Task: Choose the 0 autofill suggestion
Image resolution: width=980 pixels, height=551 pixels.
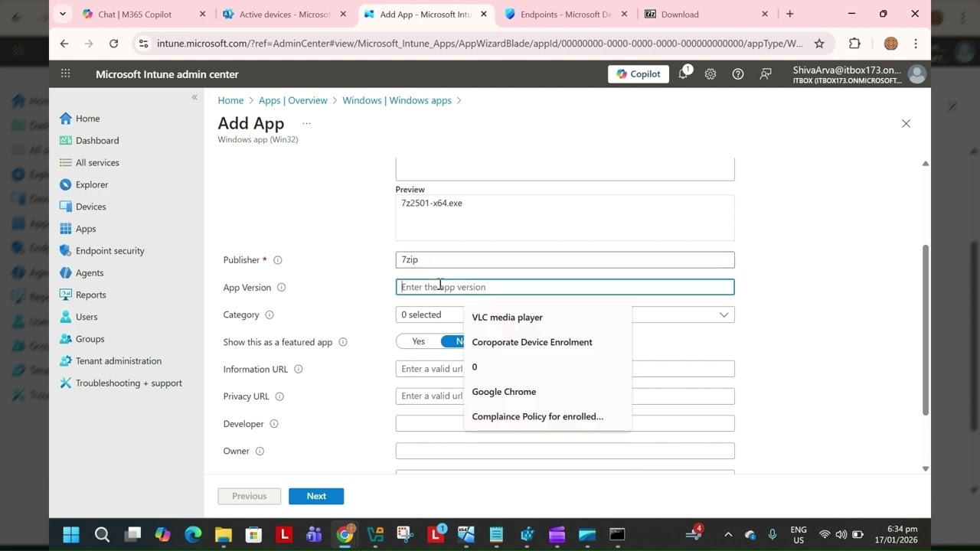Action: click(547, 367)
